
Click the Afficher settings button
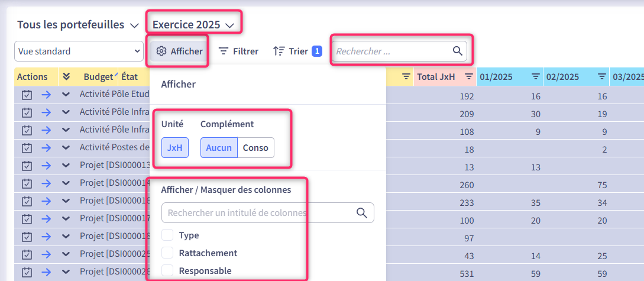(x=179, y=51)
